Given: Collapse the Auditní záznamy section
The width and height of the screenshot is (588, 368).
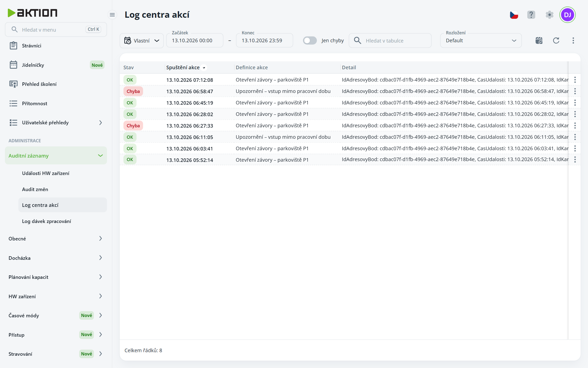Looking at the screenshot, I should point(56,156).
